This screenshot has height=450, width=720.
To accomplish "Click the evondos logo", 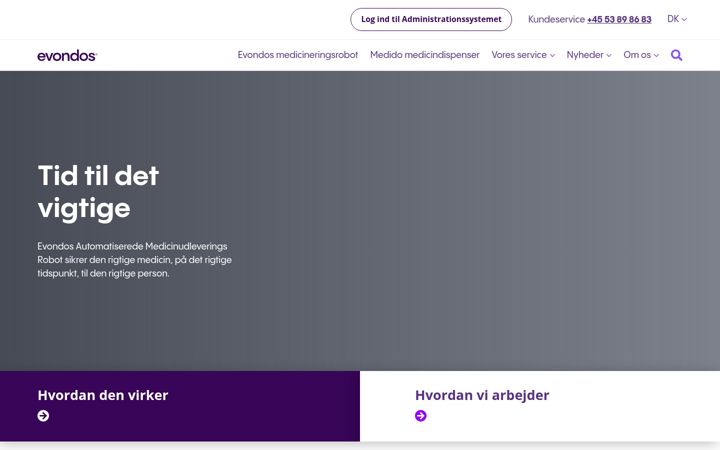I will click(x=67, y=56).
